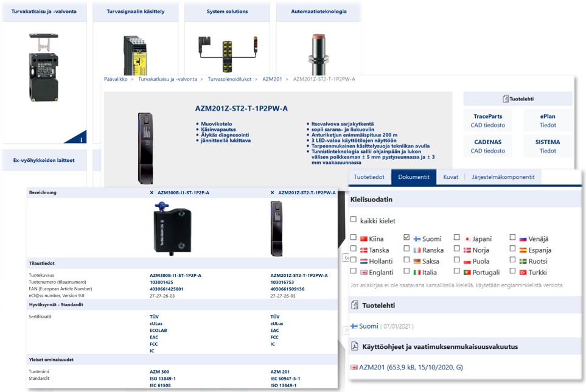Check the Puola language checkbox

click(457, 260)
